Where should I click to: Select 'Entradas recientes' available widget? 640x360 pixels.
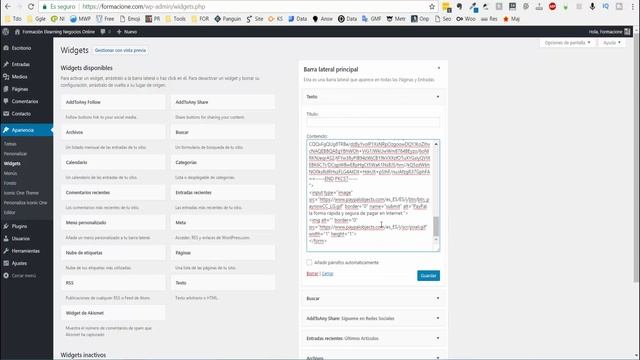tap(223, 192)
